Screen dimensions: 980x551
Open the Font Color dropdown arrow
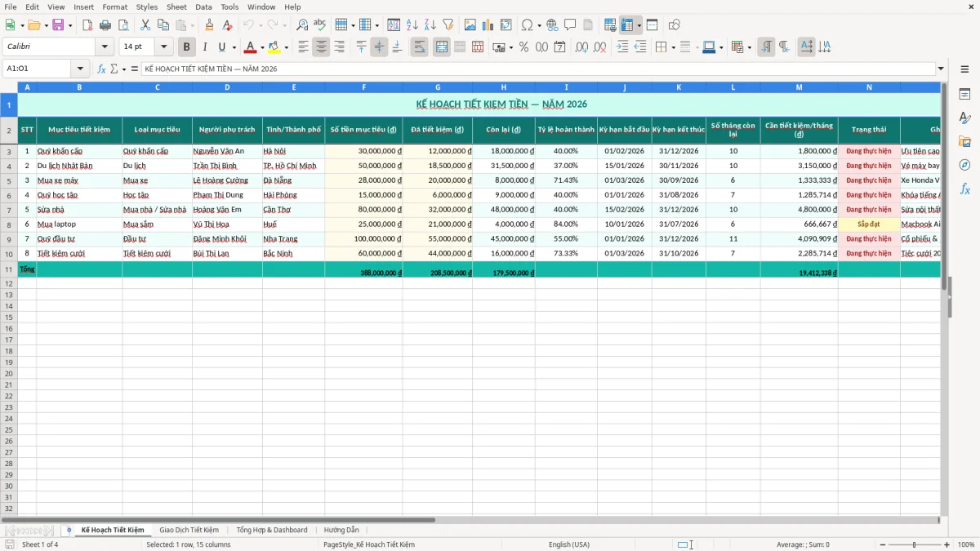[262, 47]
